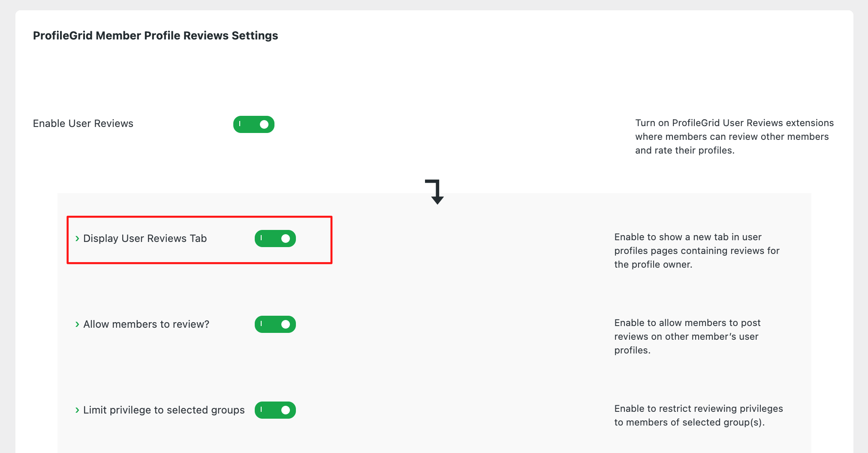This screenshot has width=868, height=453.
Task: Disable the Allow members to review switch
Action: click(x=275, y=324)
